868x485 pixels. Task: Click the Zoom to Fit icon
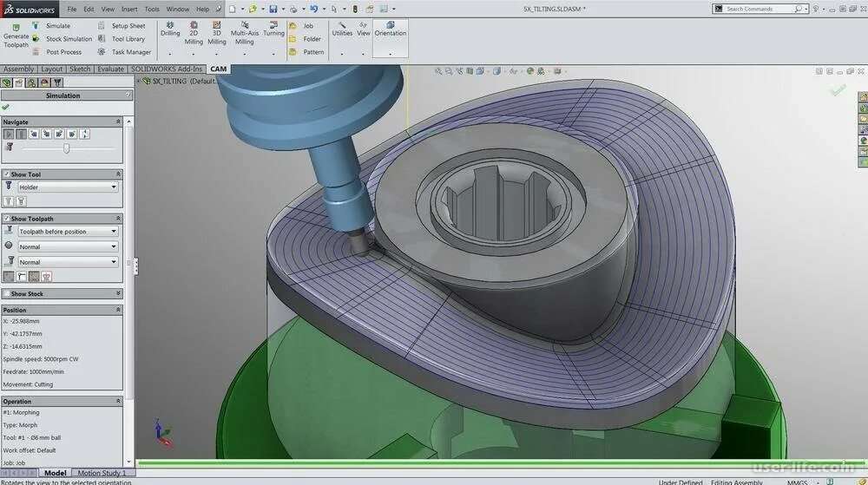(x=438, y=71)
